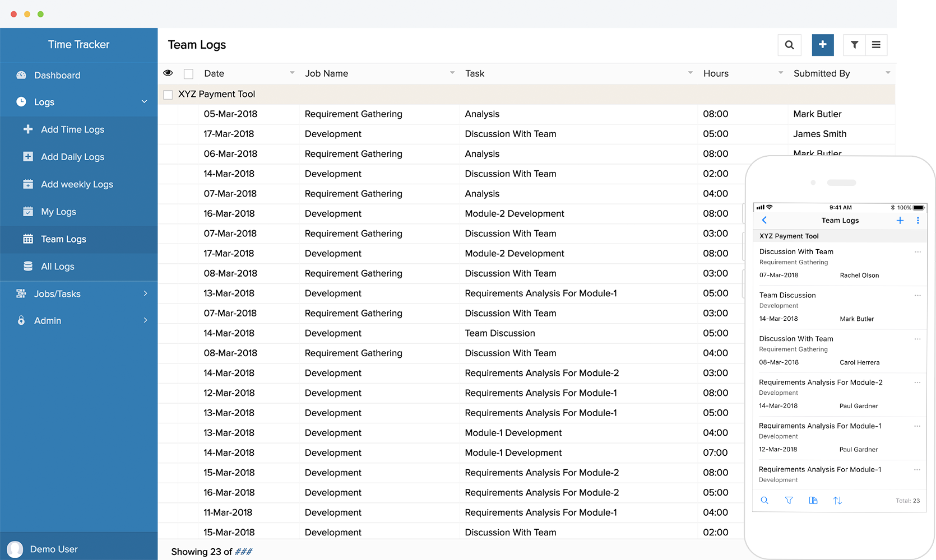Click the ### total count link
The width and height of the screenshot is (936, 560).
pos(243,552)
